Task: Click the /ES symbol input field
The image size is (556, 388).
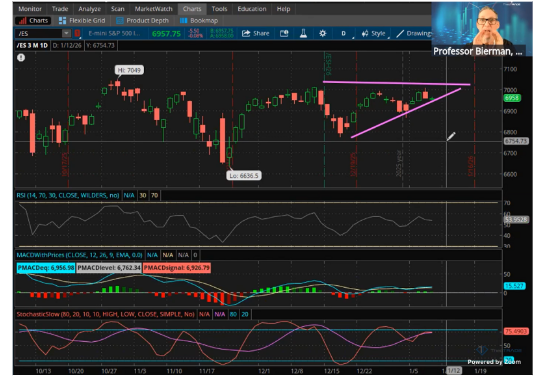Action: coord(40,33)
